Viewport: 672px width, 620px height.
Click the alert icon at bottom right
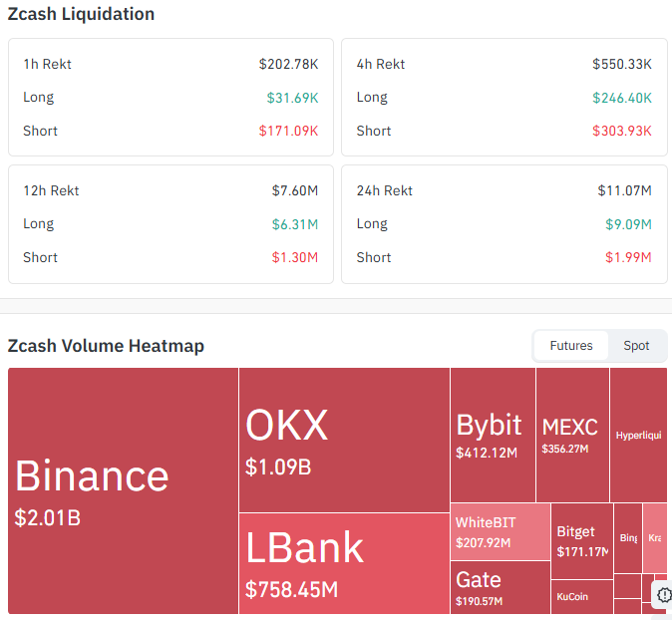point(664,594)
